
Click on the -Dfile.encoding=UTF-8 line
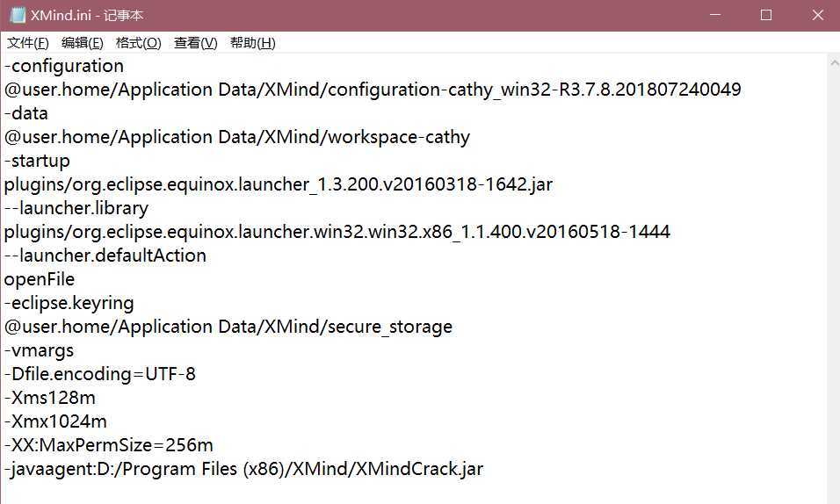click(x=100, y=374)
